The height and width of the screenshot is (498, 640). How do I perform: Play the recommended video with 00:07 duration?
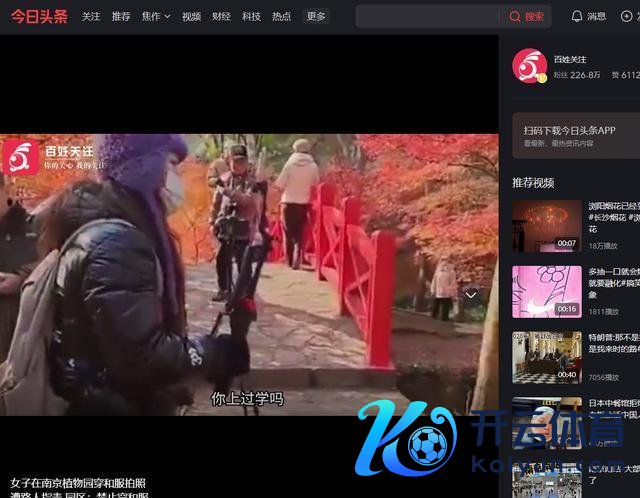546,225
